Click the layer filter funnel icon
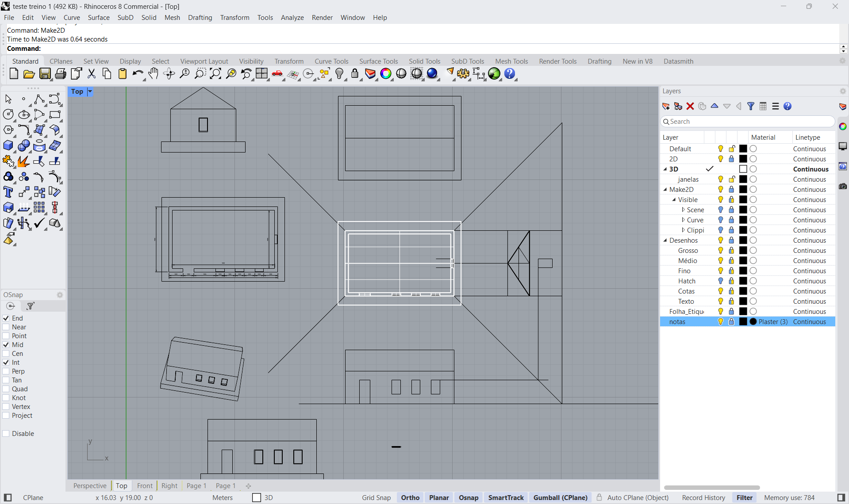Viewport: 849px width, 504px height. pyautogui.click(x=751, y=106)
